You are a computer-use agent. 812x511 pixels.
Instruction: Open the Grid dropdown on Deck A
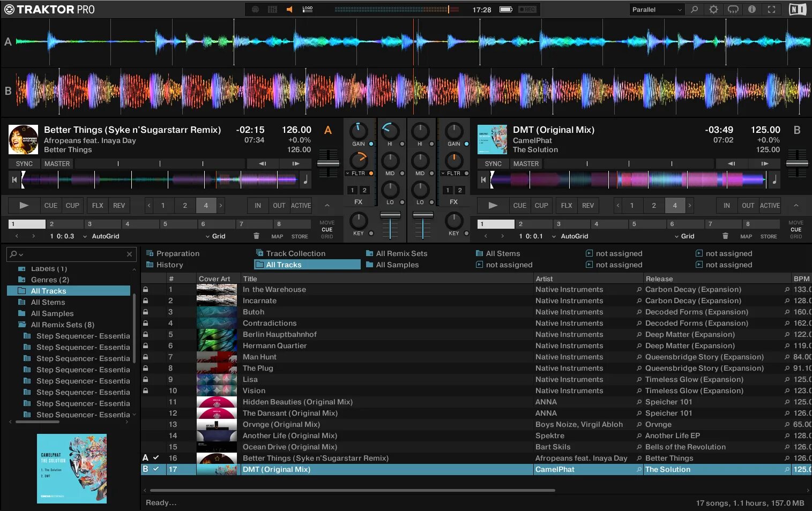215,236
